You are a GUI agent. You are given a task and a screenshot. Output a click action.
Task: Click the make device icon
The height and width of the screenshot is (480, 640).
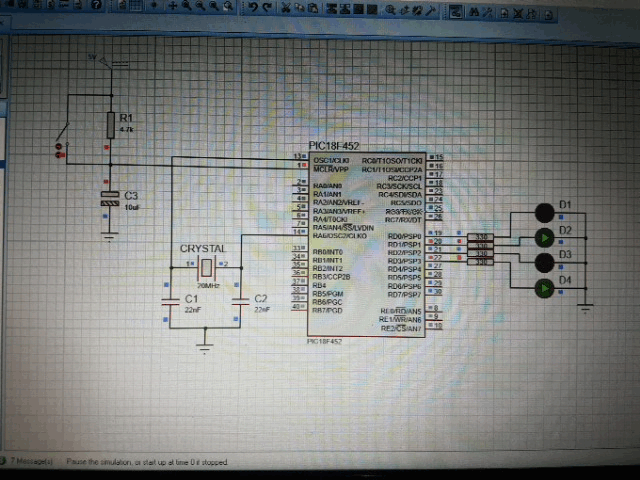pyautogui.click(x=404, y=11)
